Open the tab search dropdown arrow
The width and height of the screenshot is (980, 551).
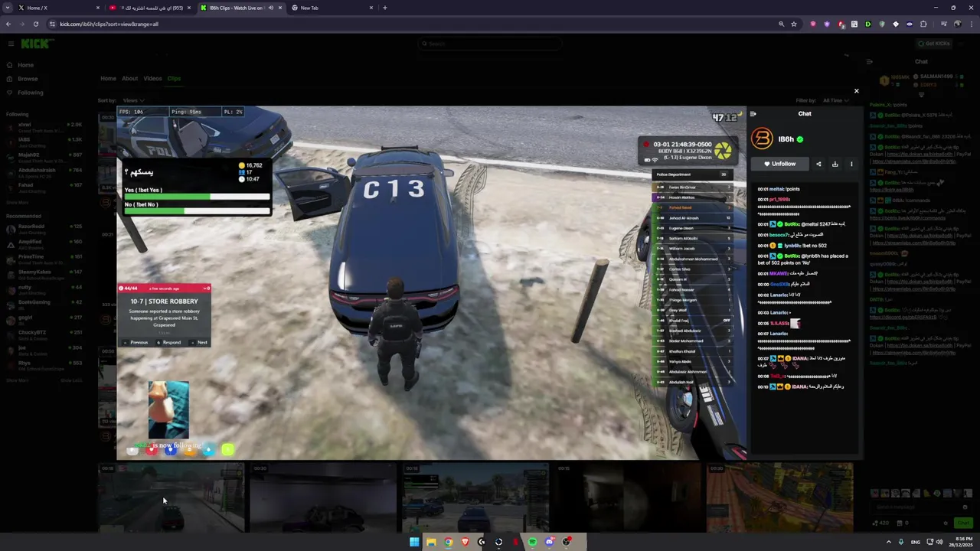point(8,8)
